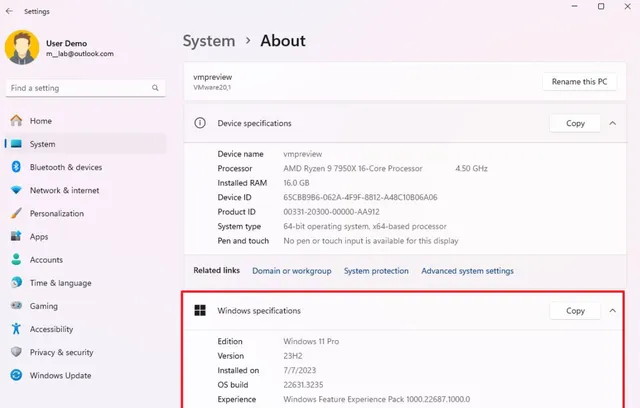
Task: Click the 7/7/2023 installed date
Action: 300,370
